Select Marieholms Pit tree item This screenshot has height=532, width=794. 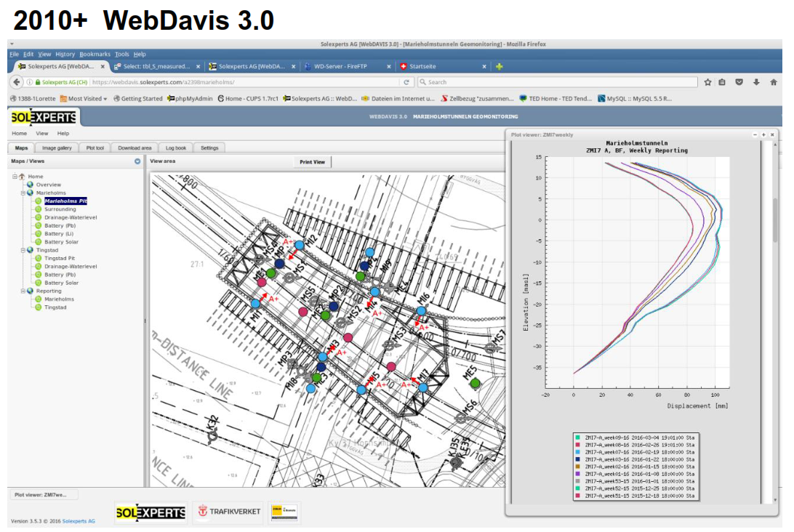[65, 201]
